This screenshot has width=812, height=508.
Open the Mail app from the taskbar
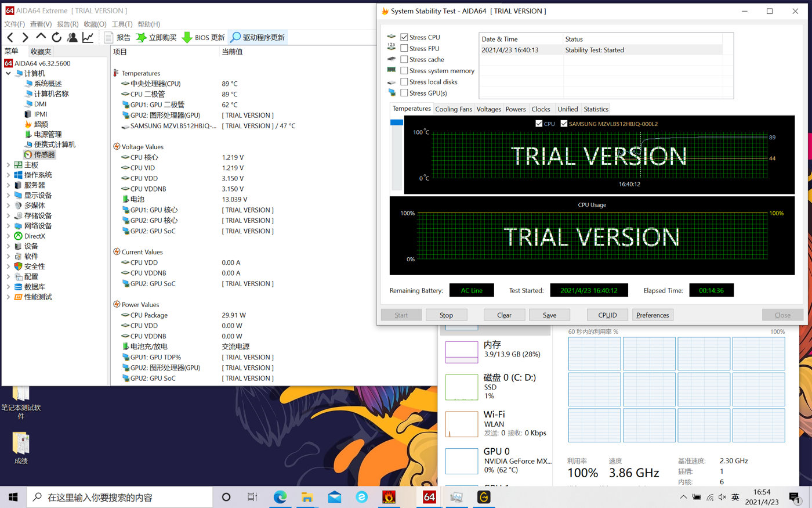[334, 497]
